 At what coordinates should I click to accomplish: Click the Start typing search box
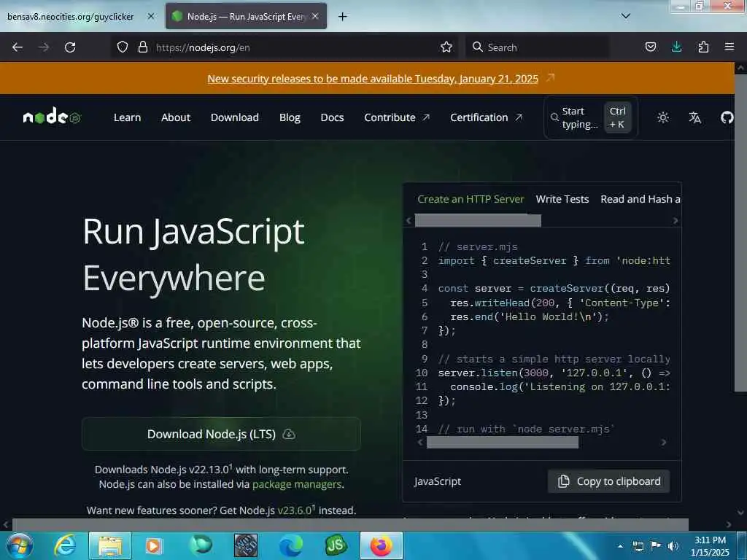pos(590,117)
